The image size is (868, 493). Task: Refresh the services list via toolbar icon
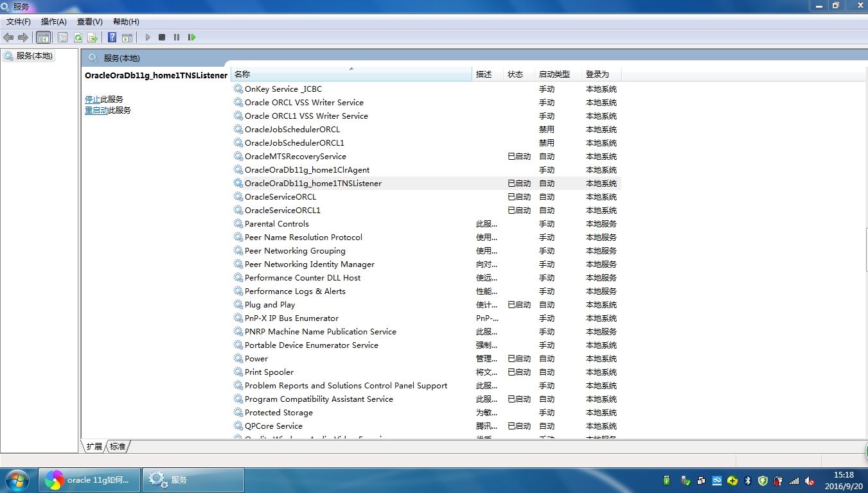[x=78, y=37]
